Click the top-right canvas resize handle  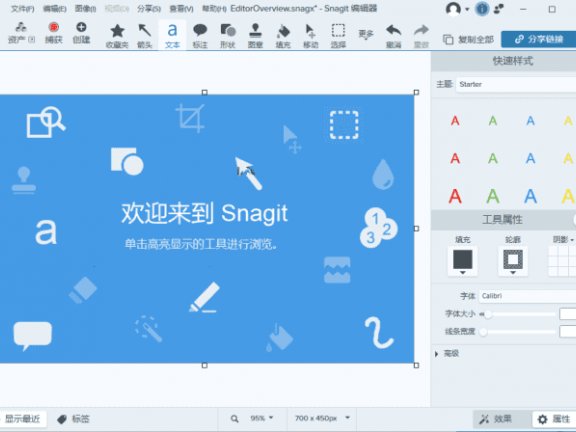coord(416,92)
